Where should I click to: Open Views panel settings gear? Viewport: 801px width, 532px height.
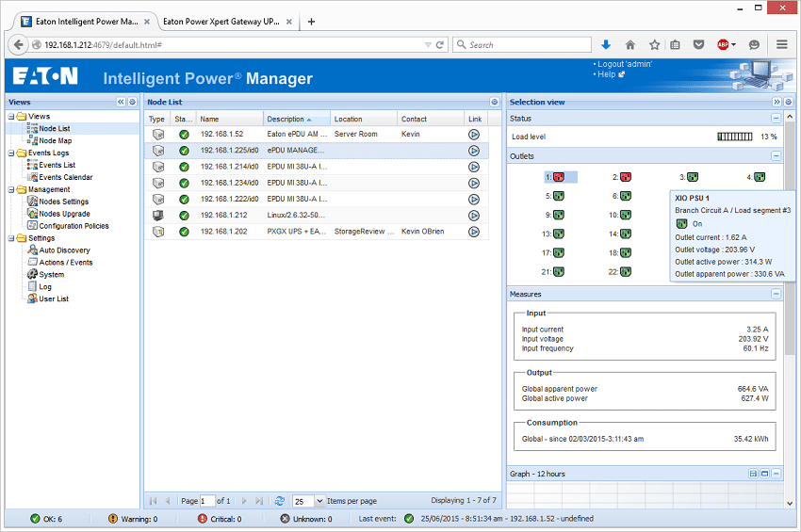(x=132, y=102)
